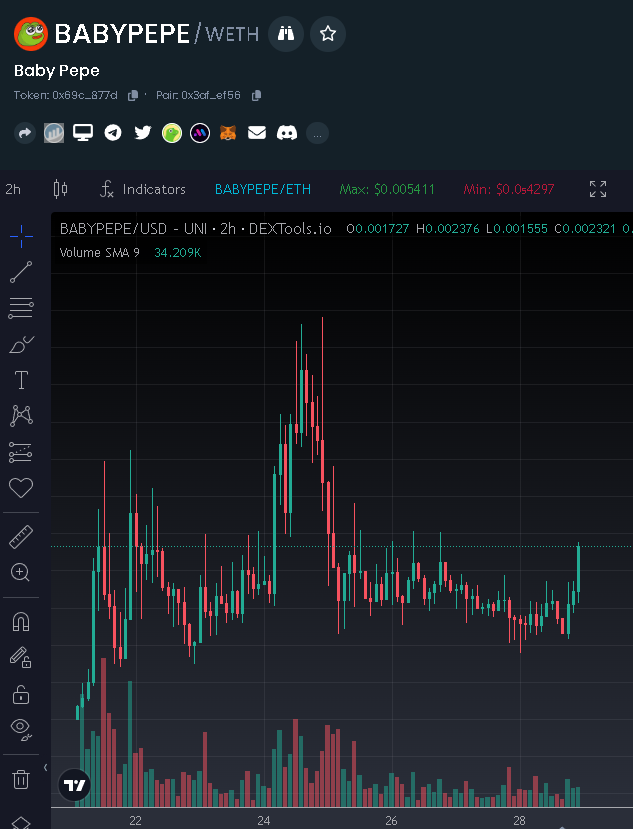Click the purple M circular icon

pos(200,133)
